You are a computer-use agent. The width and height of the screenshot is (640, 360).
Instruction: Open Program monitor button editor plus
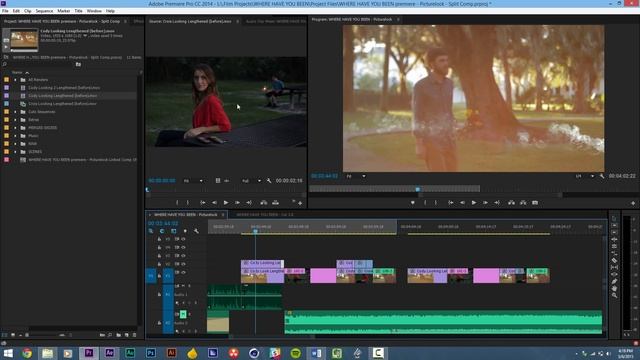click(633, 203)
